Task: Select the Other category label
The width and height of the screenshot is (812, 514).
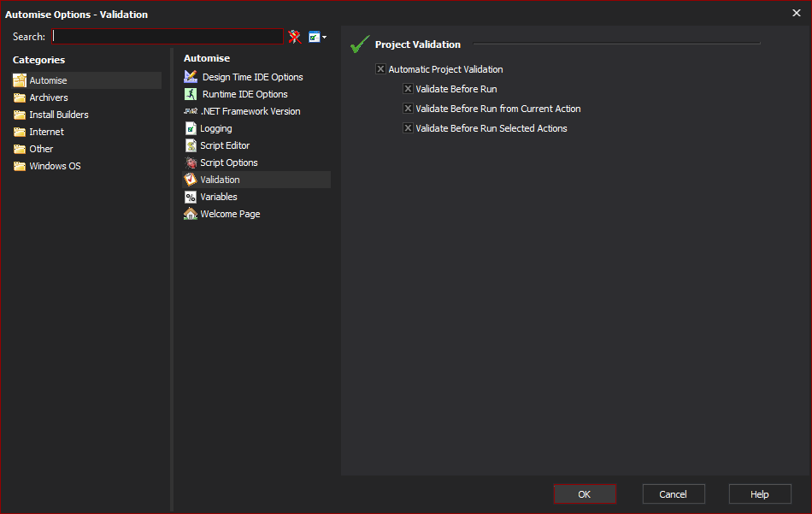Action: click(41, 149)
